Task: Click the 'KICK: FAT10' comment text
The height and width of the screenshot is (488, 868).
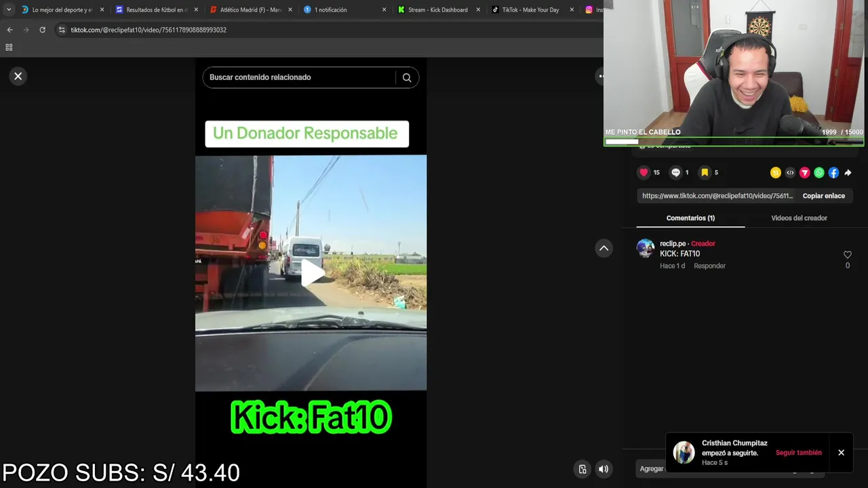Action: (x=679, y=253)
